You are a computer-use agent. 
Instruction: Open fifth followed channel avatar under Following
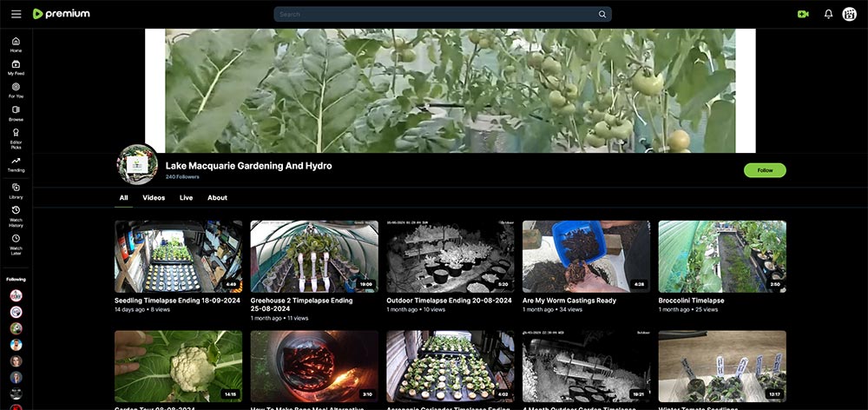(x=16, y=361)
